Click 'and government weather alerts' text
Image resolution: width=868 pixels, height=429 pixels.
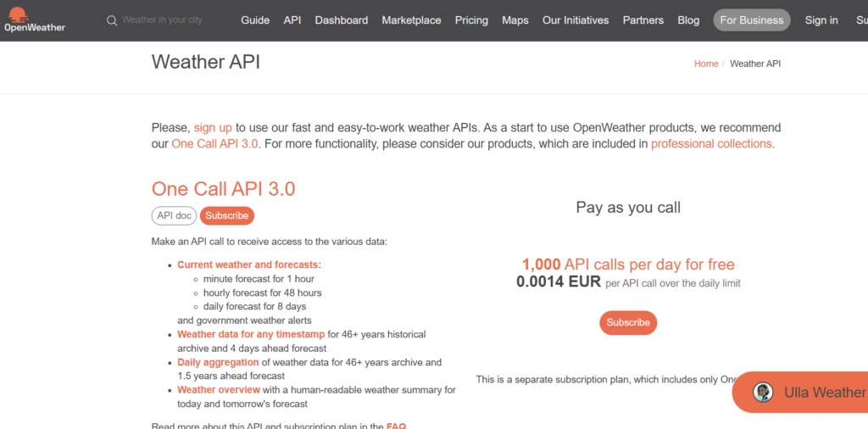pyautogui.click(x=244, y=320)
